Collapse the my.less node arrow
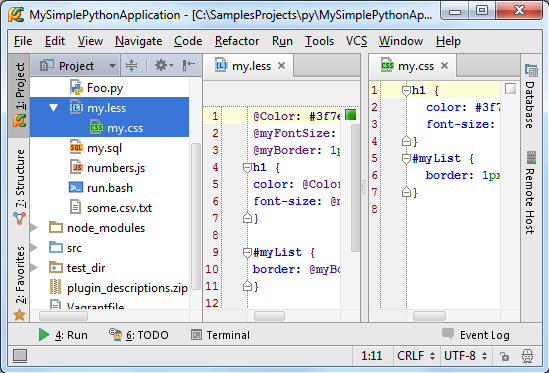The image size is (549, 373). coord(54,108)
